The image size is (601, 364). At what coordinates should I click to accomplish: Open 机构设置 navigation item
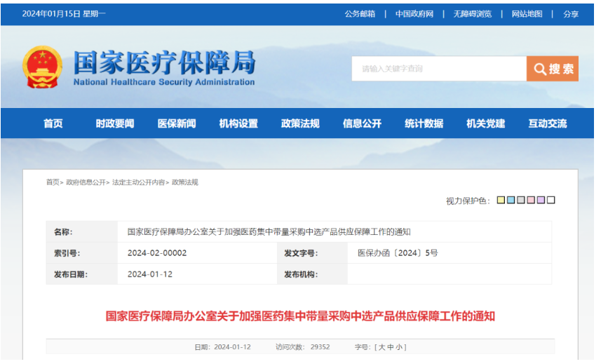[238, 123]
